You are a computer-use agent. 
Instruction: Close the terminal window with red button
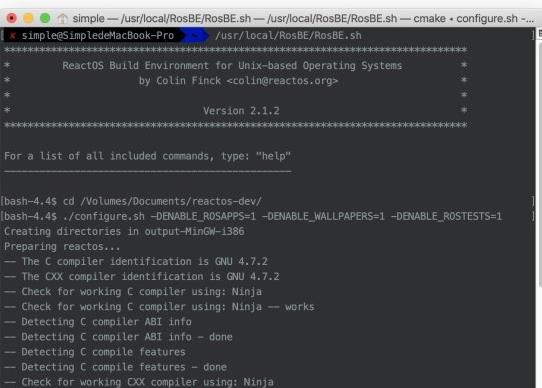11,18
